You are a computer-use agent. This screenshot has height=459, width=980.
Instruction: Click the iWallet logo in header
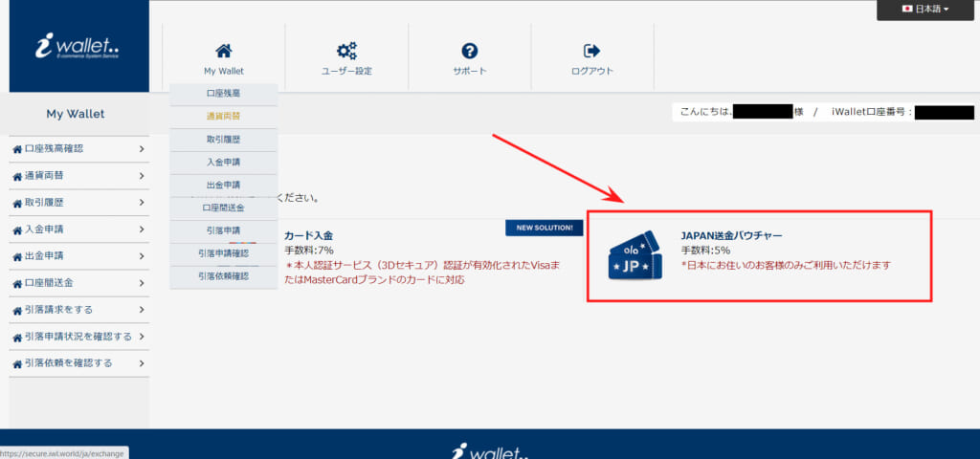[77, 46]
